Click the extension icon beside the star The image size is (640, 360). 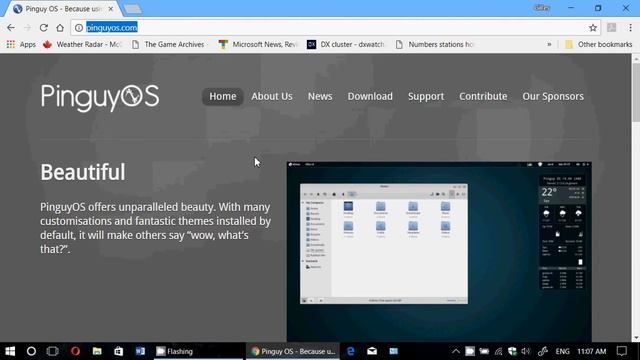(x=611, y=28)
